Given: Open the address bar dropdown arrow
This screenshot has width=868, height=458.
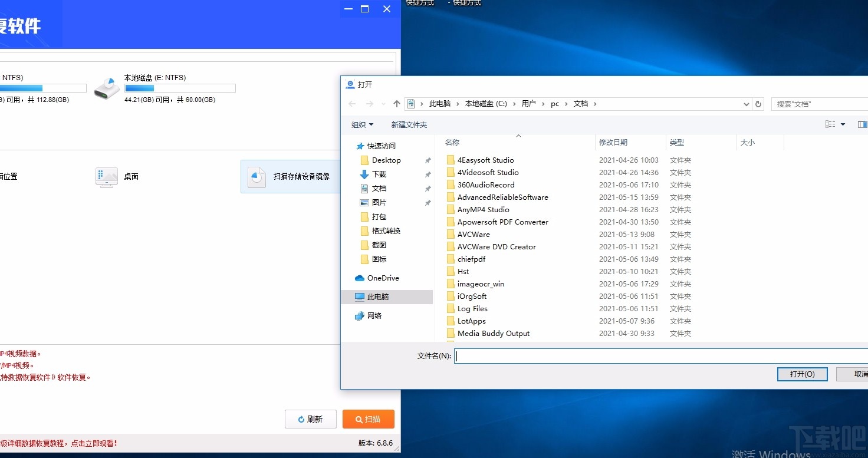Looking at the screenshot, I should point(746,103).
